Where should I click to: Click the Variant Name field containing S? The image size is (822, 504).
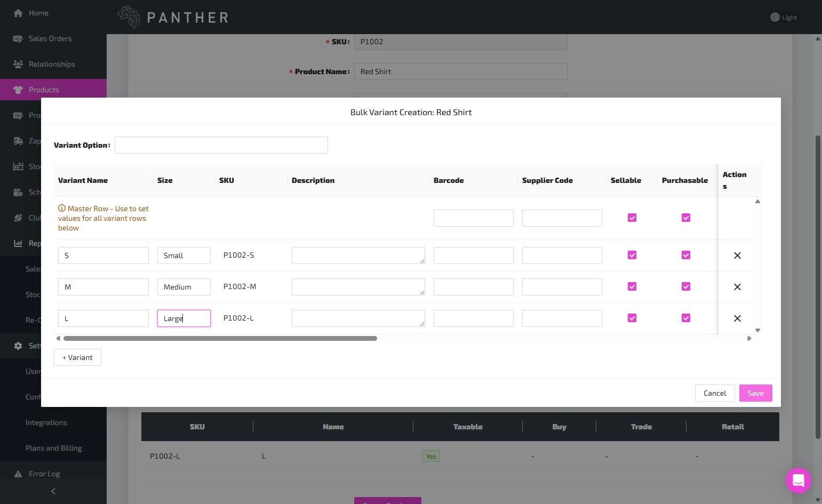point(103,255)
